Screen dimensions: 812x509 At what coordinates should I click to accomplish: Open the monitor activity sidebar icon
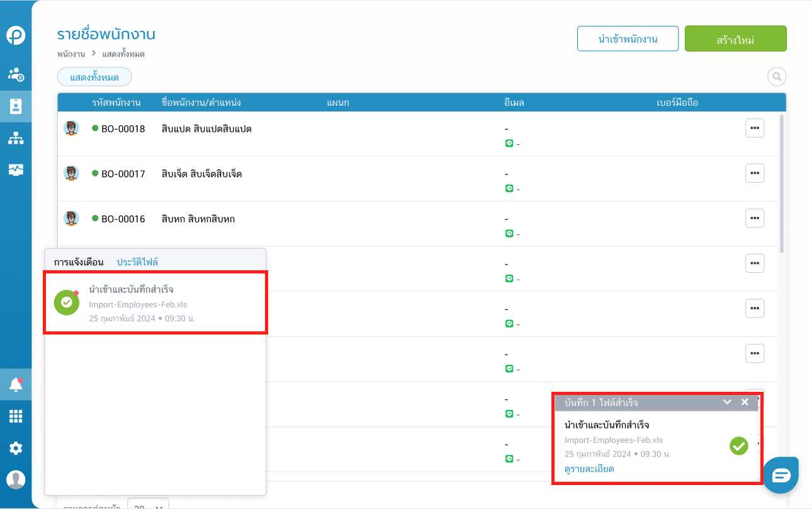pos(16,170)
